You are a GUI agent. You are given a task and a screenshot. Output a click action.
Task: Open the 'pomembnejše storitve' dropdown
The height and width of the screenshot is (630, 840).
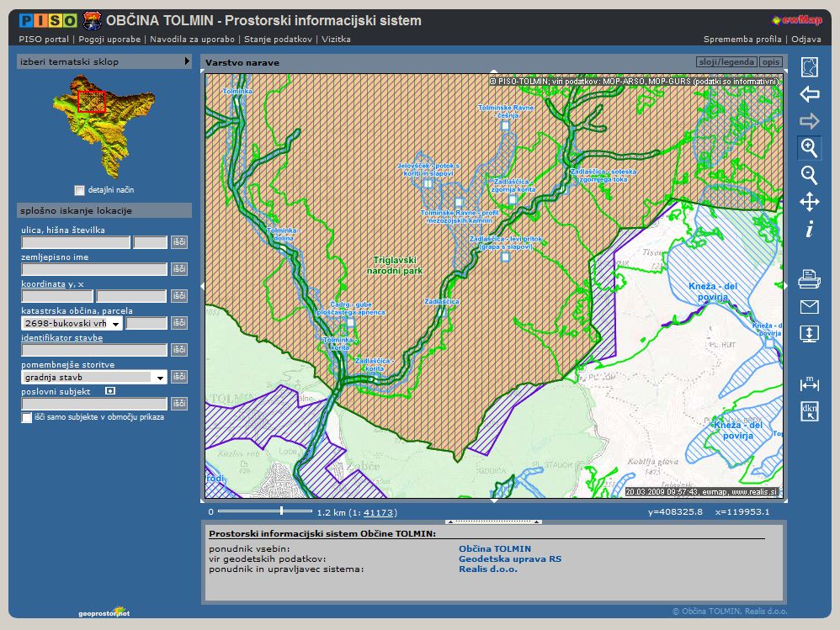tap(160, 378)
